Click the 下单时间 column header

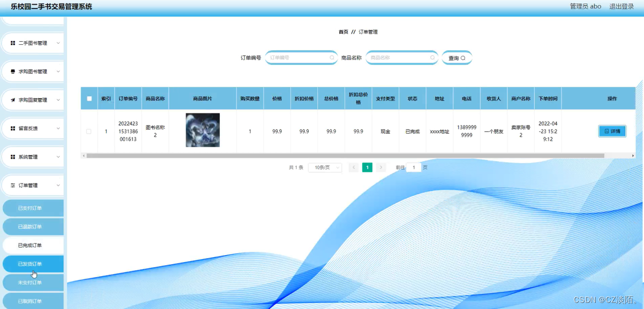pos(548,99)
